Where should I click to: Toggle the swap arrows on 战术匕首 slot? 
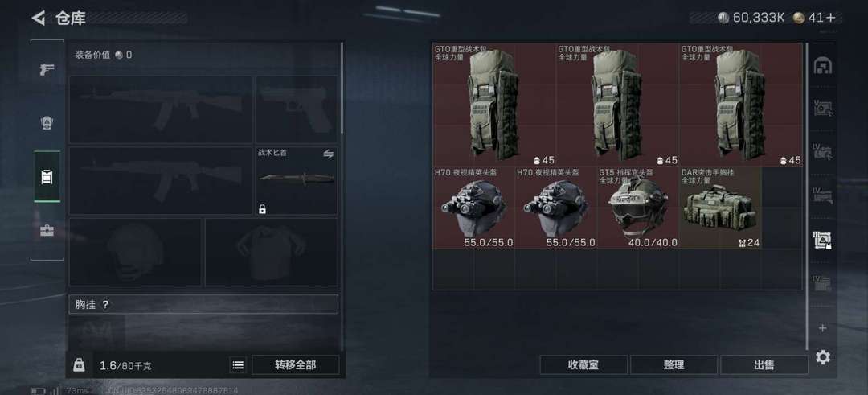[329, 154]
